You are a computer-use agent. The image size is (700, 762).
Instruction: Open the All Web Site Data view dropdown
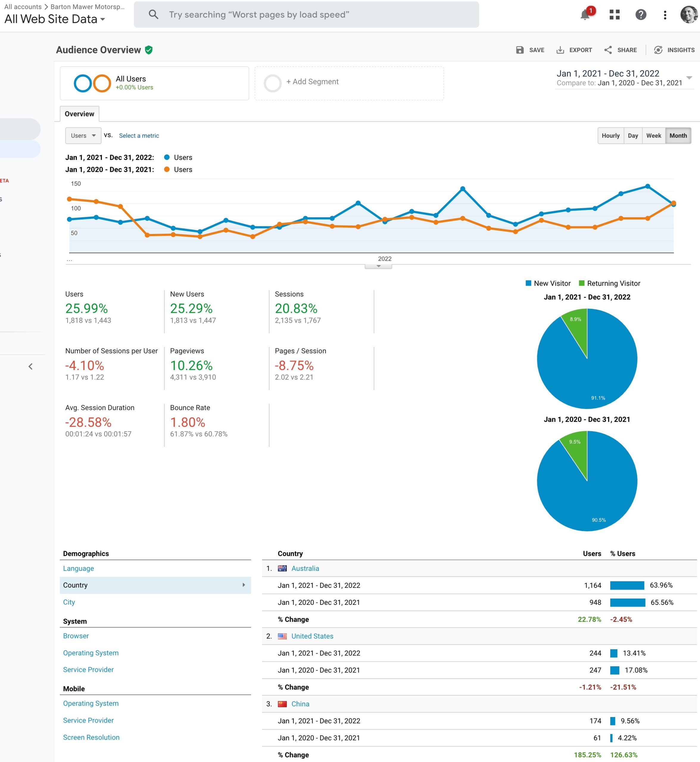click(x=54, y=19)
